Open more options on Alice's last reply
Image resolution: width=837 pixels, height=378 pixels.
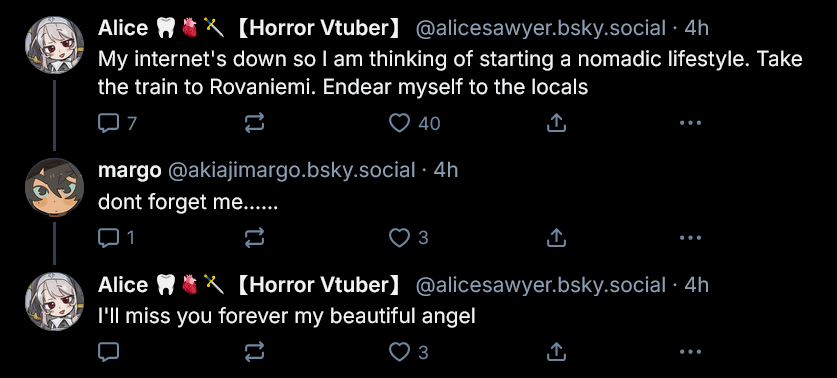click(x=690, y=352)
